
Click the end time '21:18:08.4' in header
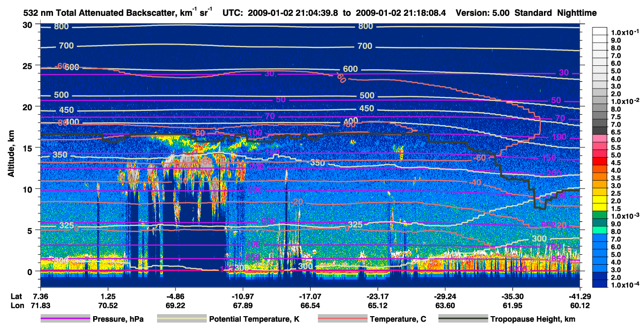pos(426,13)
